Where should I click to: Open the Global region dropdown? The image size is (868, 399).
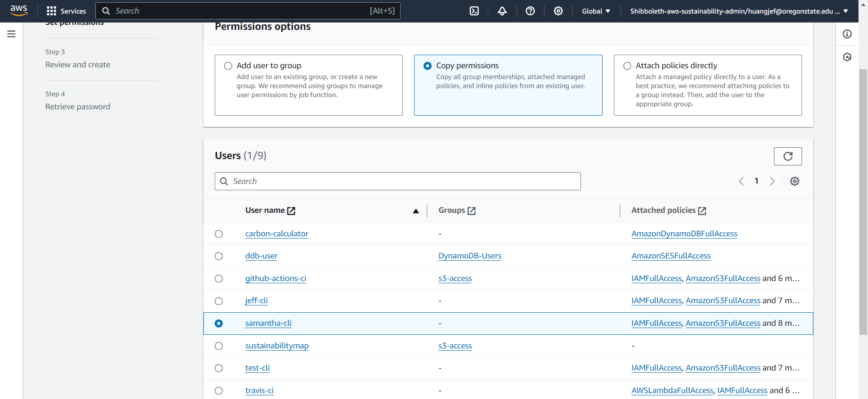pyautogui.click(x=596, y=11)
